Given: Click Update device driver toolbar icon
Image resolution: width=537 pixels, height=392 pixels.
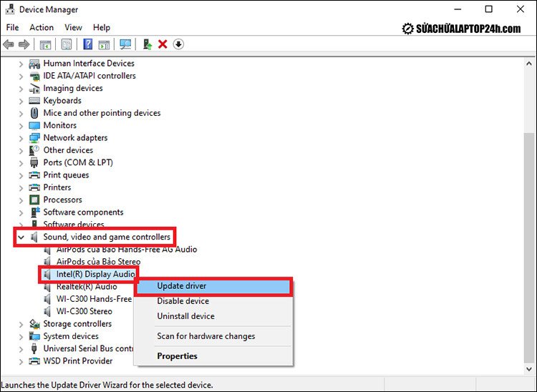Looking at the screenshot, I should 147,44.
